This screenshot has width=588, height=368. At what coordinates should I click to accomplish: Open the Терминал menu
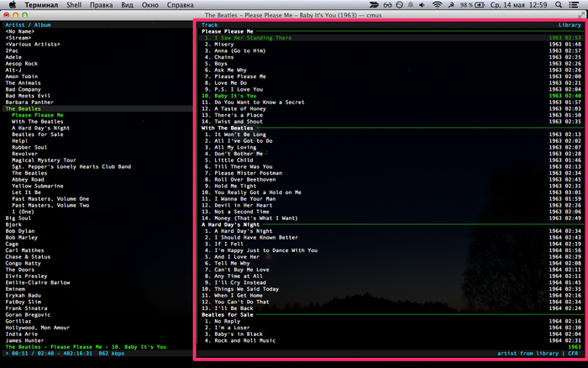(x=41, y=5)
